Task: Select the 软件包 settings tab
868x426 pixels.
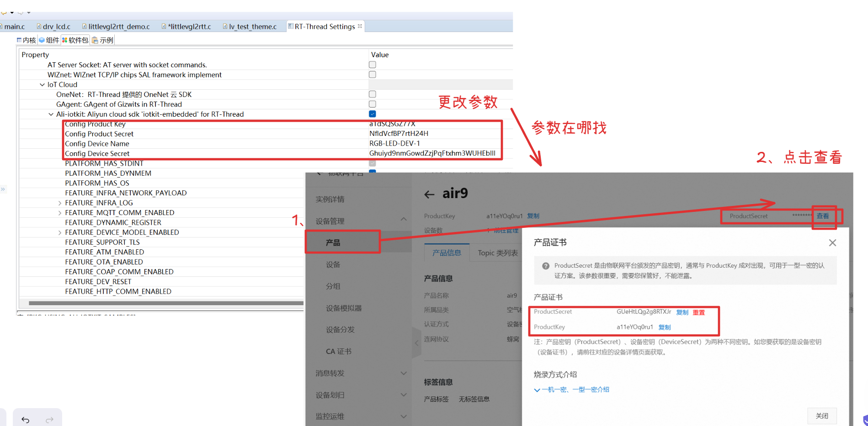Action: [75, 40]
